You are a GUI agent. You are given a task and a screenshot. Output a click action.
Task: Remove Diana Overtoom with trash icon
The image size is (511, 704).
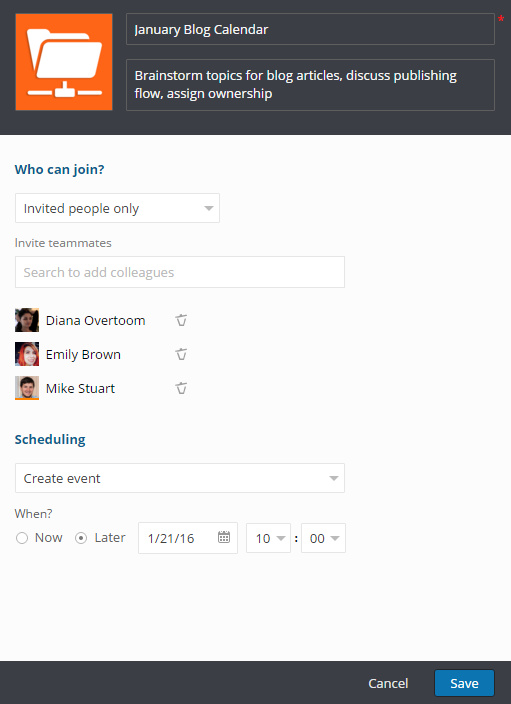[x=181, y=320]
